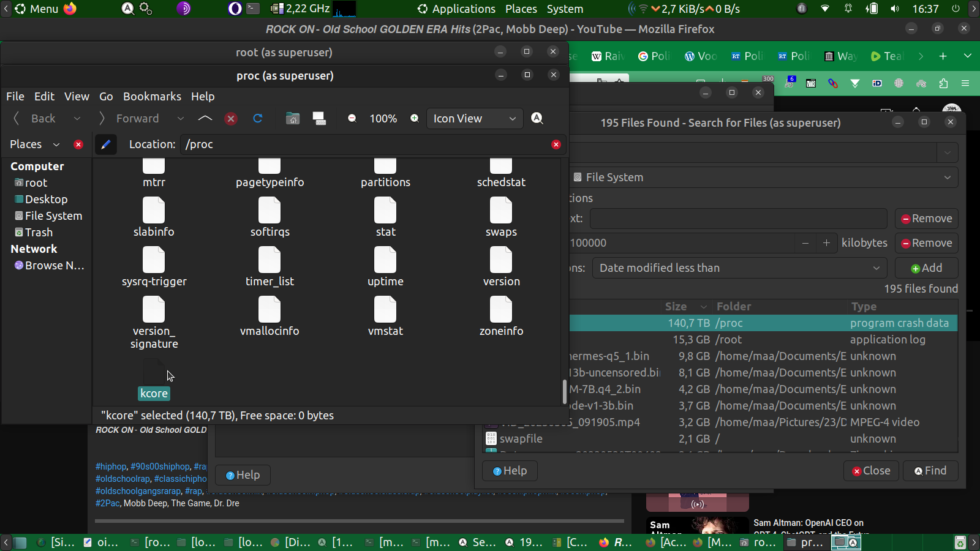Screen dimensions: 980x551
Task: Open the Date modified less than dropdown
Action: point(739,268)
